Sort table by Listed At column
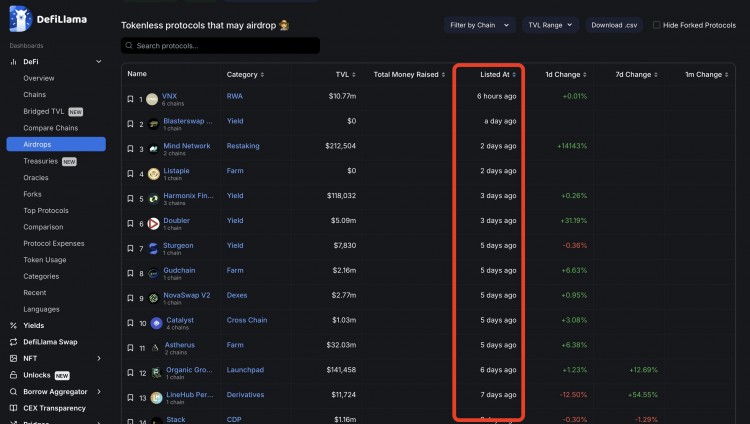Viewport: 750px width, 424px height. pos(497,74)
